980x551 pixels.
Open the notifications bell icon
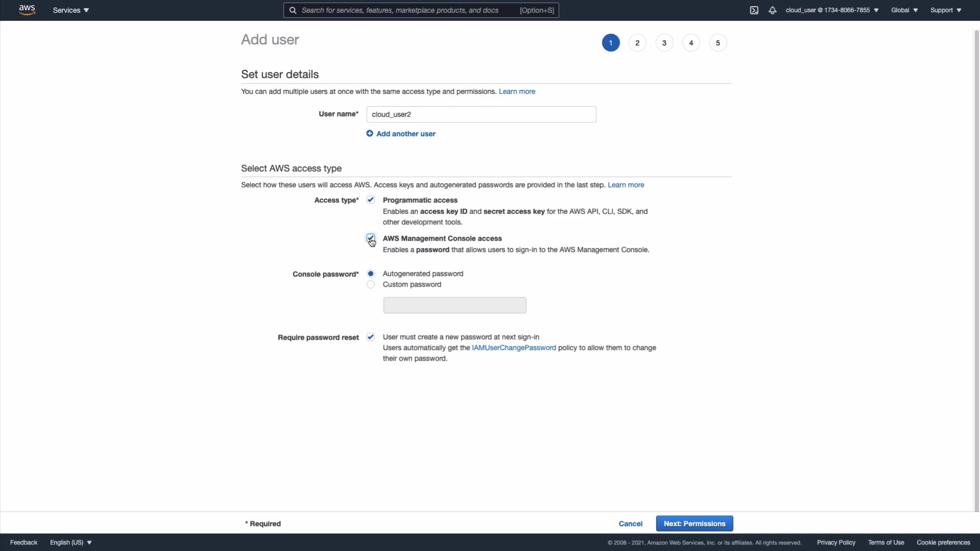[x=772, y=10]
